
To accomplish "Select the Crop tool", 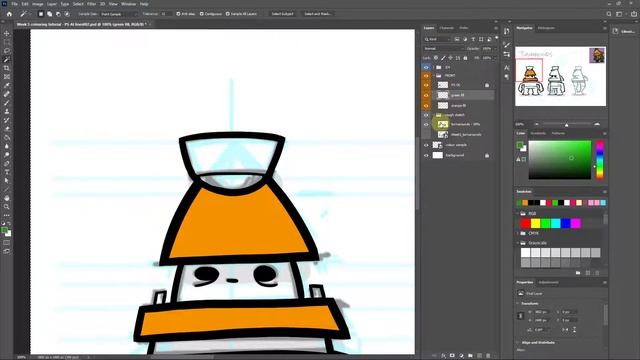I will pyautogui.click(x=7, y=68).
